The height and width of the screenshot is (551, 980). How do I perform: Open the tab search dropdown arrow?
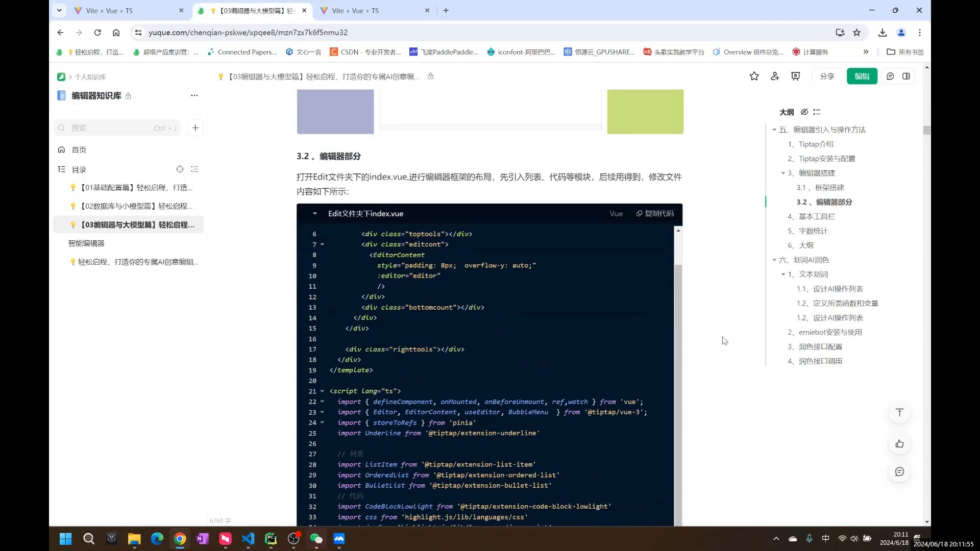60,11
